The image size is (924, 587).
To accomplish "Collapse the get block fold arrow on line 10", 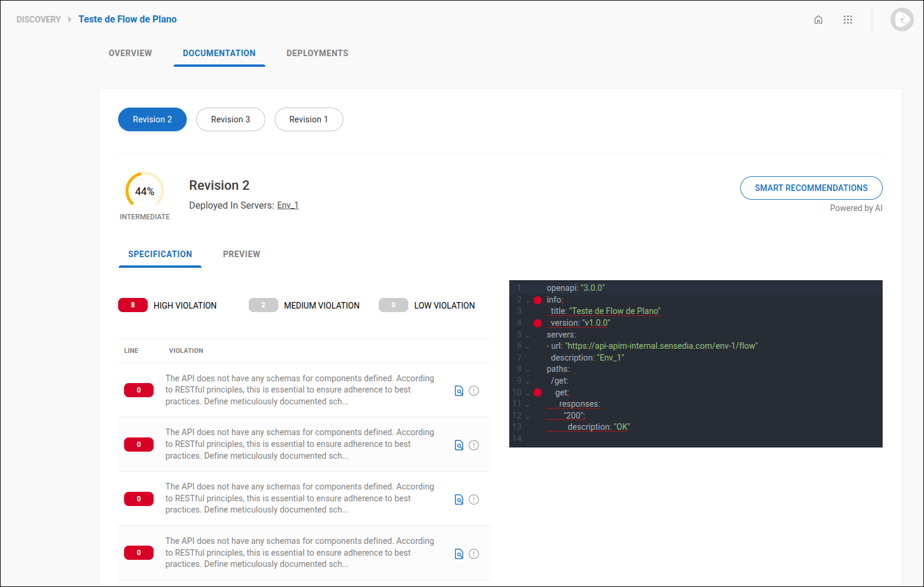I will coord(528,393).
